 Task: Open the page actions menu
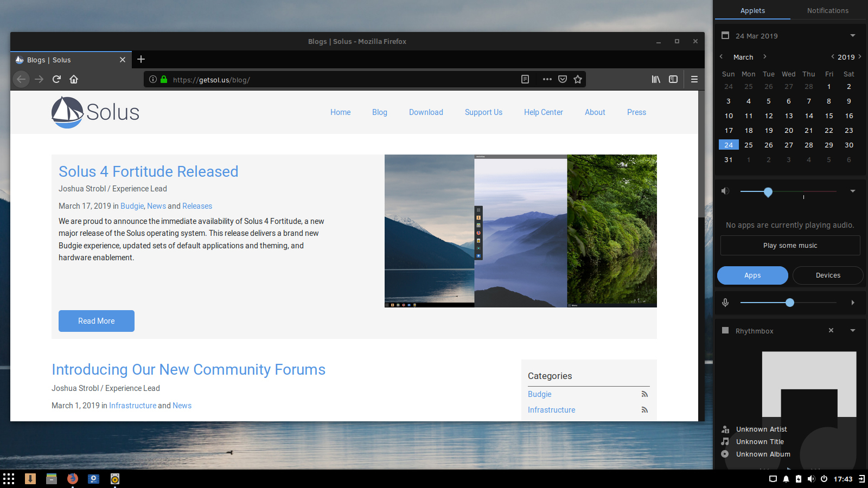547,79
